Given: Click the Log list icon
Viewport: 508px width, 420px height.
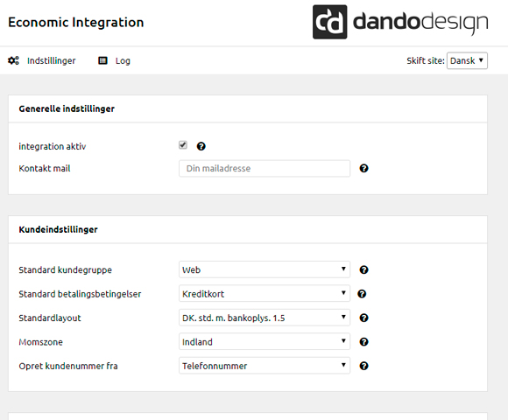Looking at the screenshot, I should pos(102,60).
